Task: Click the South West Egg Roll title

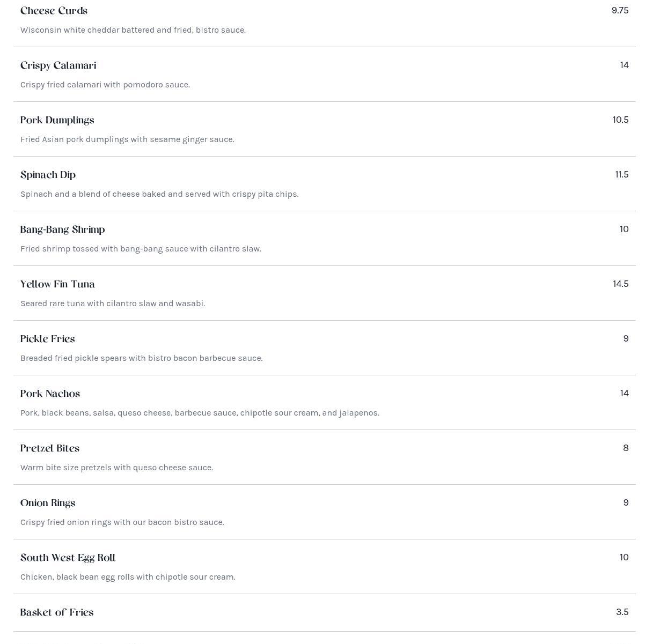Action: (x=68, y=558)
